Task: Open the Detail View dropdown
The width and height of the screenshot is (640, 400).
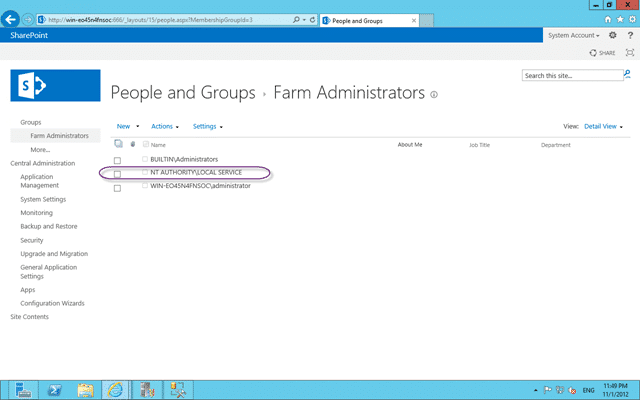Action: point(603,127)
